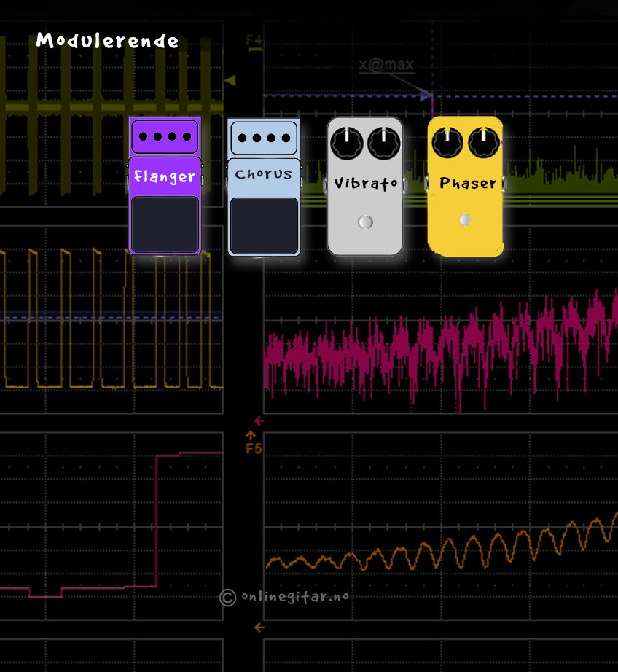Screen dimensions: 618x672
Task: Turn the left knob on Vibrato pedal
Action: click(347, 143)
